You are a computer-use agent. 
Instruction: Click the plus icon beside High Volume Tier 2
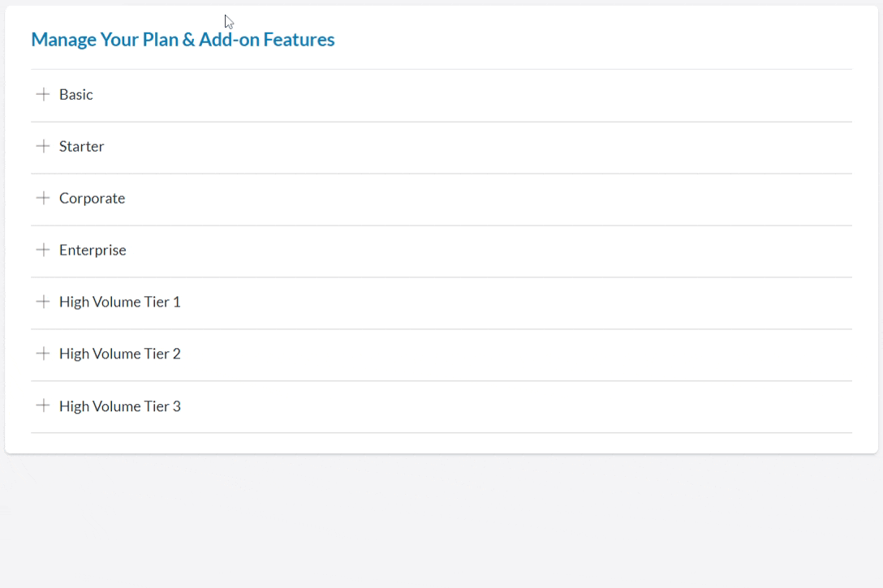pyautogui.click(x=43, y=354)
